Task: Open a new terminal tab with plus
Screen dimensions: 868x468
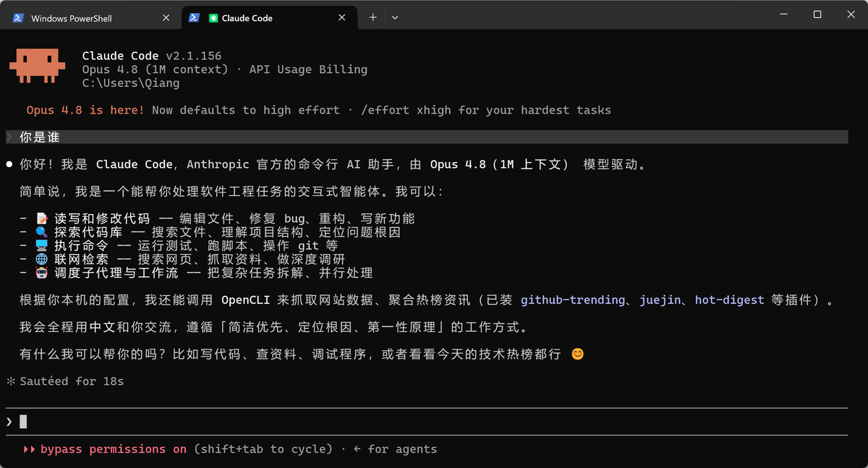Action: click(373, 17)
